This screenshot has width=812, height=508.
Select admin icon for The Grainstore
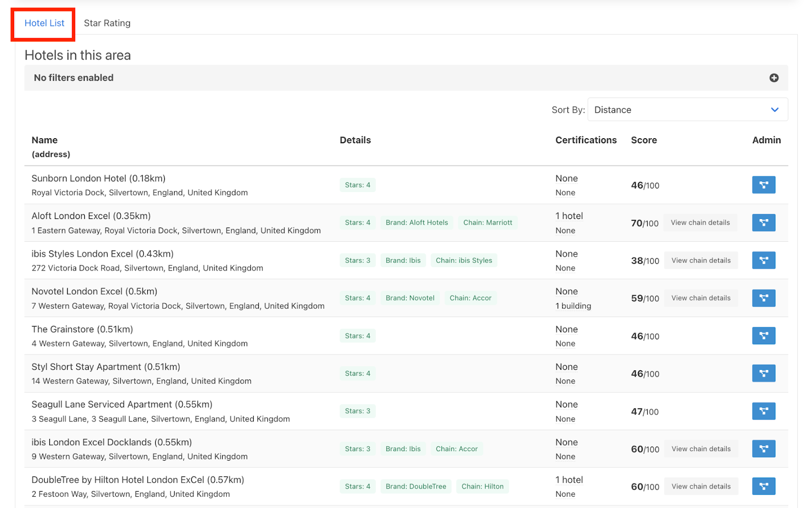click(763, 336)
